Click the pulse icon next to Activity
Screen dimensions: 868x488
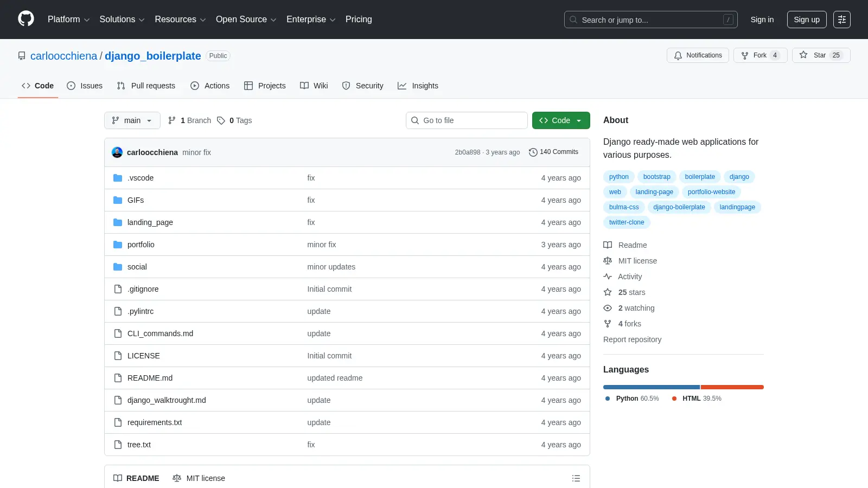(608, 277)
